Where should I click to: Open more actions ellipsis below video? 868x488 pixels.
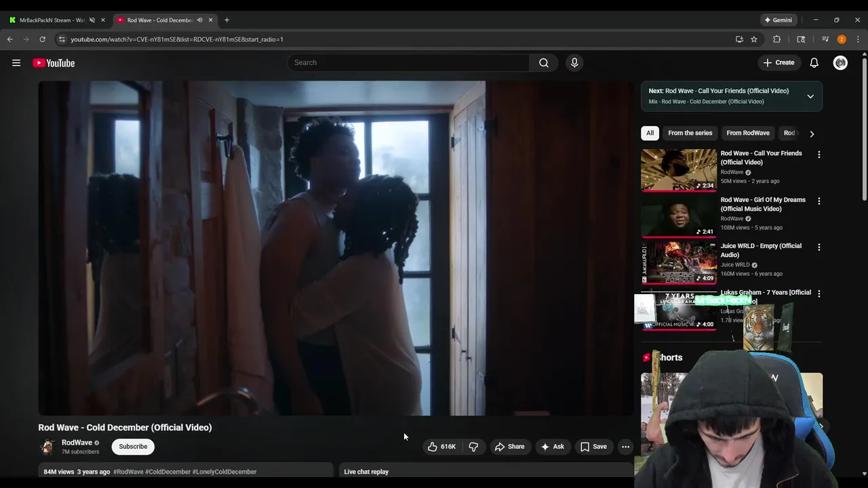(x=625, y=447)
